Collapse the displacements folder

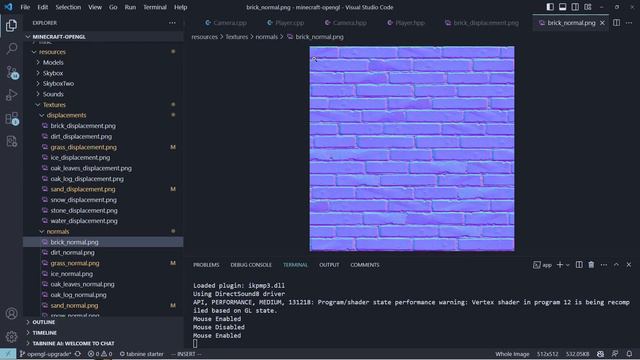[103, 116]
